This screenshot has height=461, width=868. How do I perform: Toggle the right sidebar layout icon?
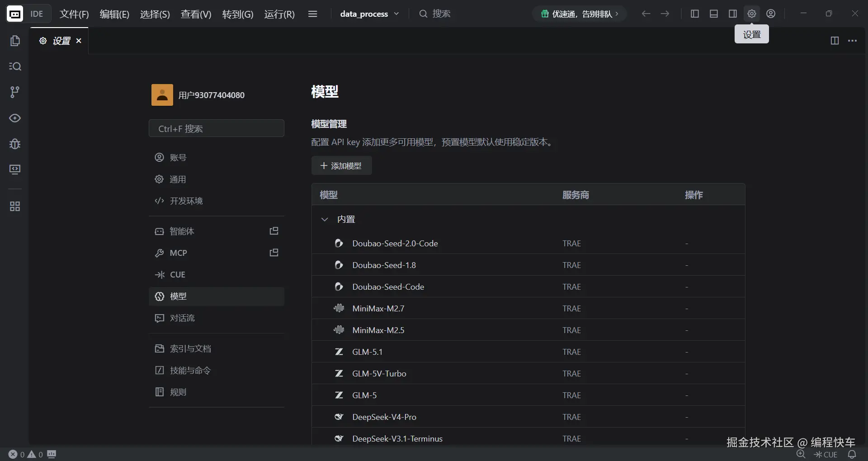[x=733, y=14]
